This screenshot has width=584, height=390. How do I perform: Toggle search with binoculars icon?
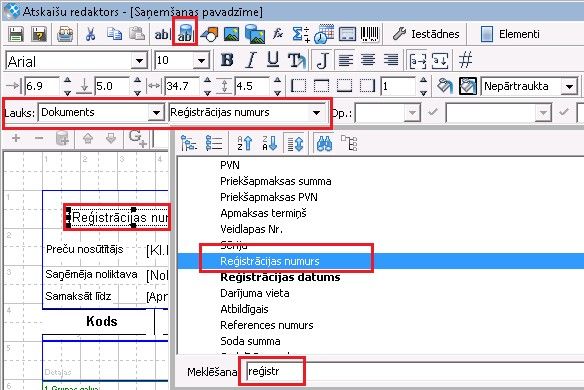click(x=324, y=143)
